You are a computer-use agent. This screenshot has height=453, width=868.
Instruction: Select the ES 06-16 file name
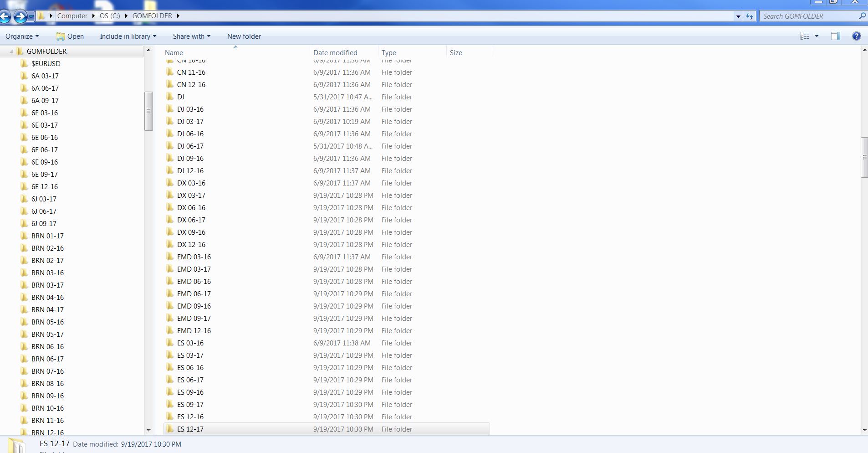(x=190, y=368)
